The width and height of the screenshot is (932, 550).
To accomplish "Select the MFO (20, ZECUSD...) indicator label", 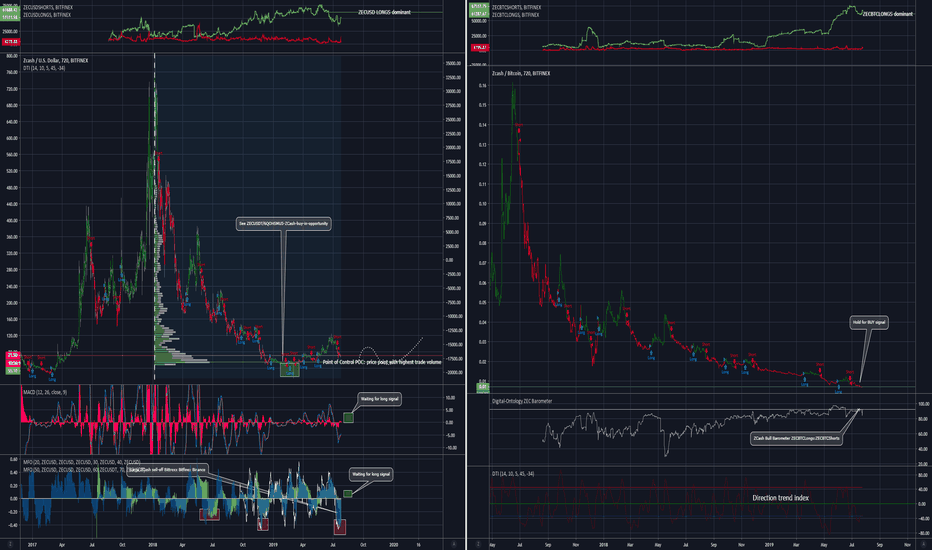I will point(81,462).
